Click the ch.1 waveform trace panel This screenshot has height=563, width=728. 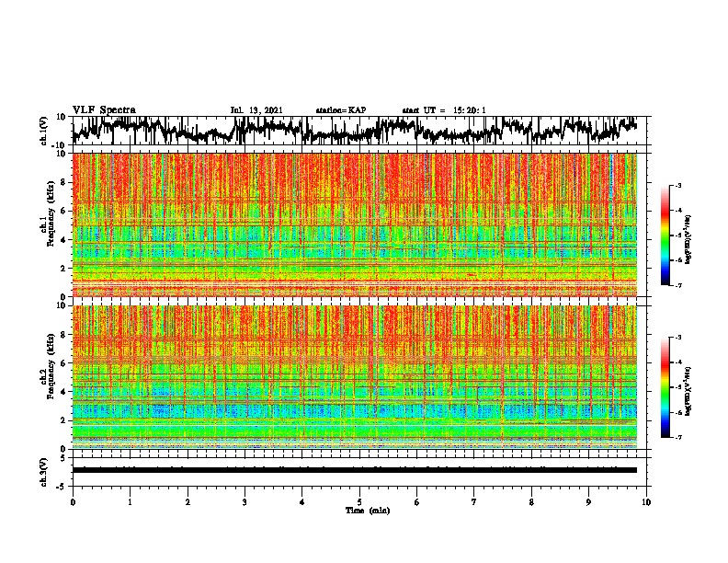tap(361, 131)
